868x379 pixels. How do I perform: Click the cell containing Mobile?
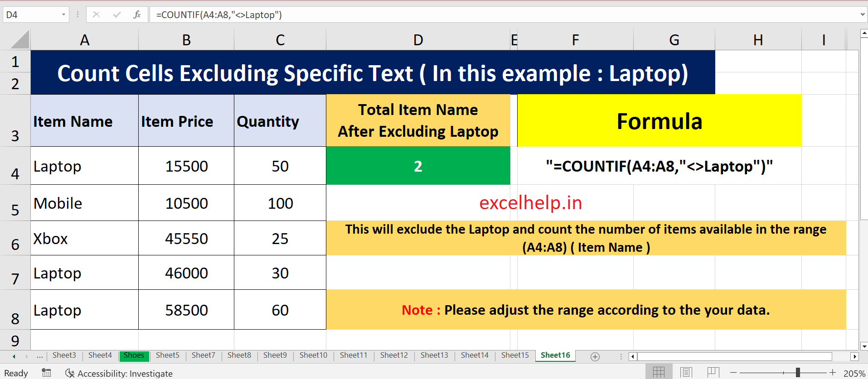(84, 203)
